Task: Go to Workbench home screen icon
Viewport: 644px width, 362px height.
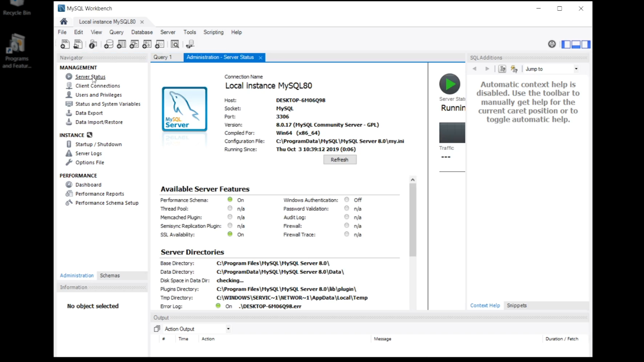Action: click(64, 22)
